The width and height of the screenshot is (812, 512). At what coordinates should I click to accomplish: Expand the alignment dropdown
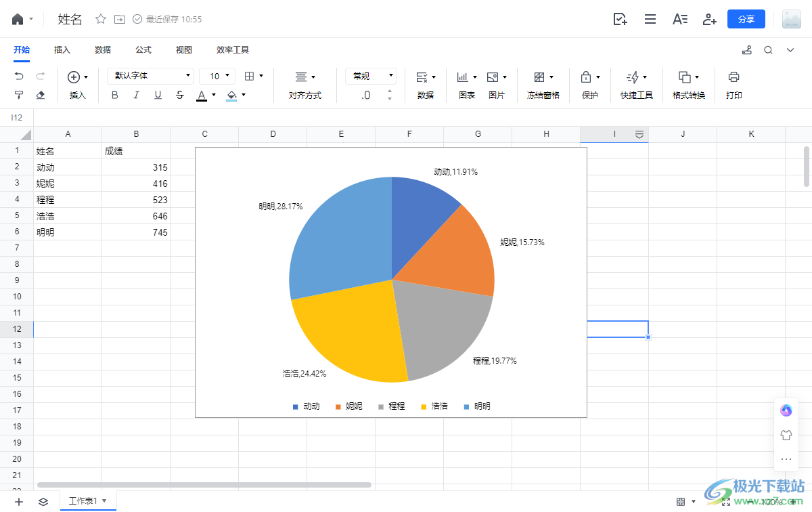[x=313, y=77]
